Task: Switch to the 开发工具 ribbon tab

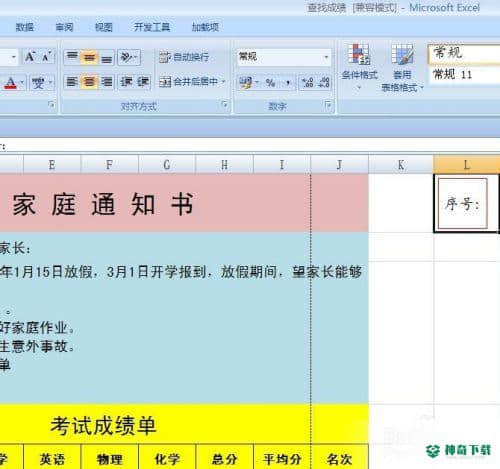Action: pos(152,27)
